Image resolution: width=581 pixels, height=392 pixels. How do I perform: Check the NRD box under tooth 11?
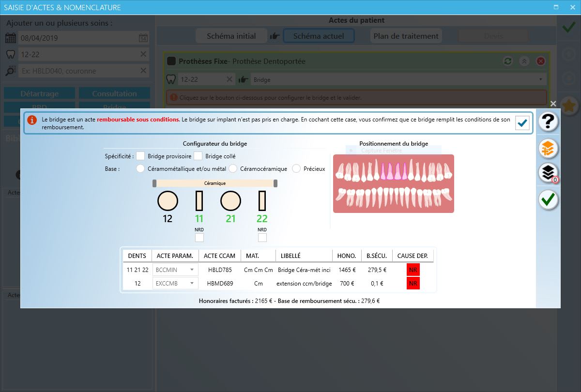[199, 238]
